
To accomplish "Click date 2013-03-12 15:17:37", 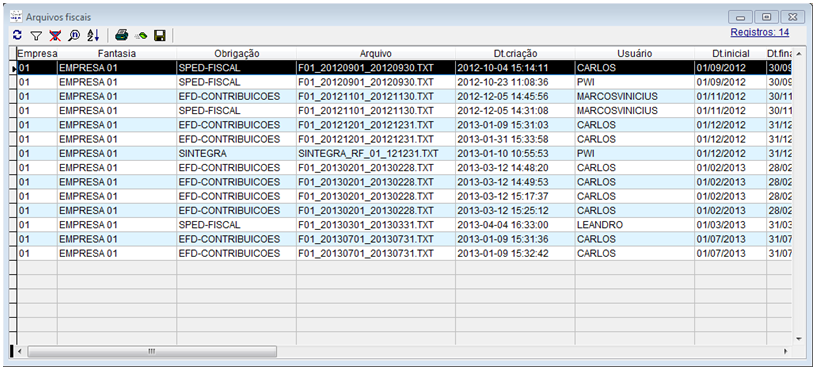I will (x=515, y=196).
